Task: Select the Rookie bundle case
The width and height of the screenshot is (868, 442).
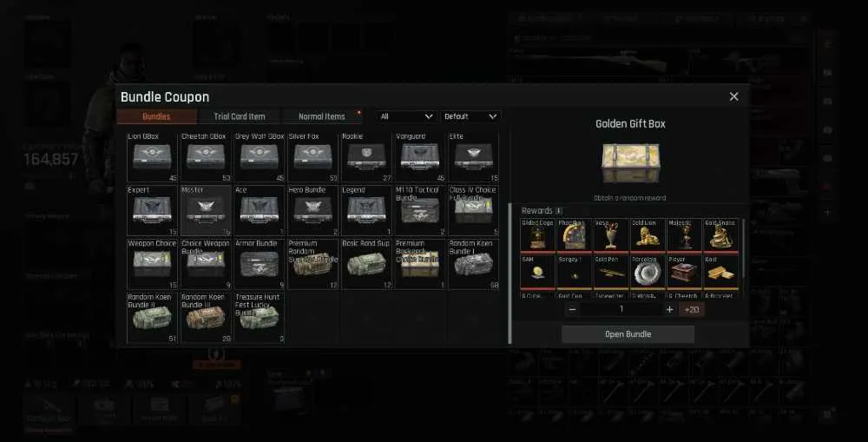Action: pyautogui.click(x=366, y=157)
